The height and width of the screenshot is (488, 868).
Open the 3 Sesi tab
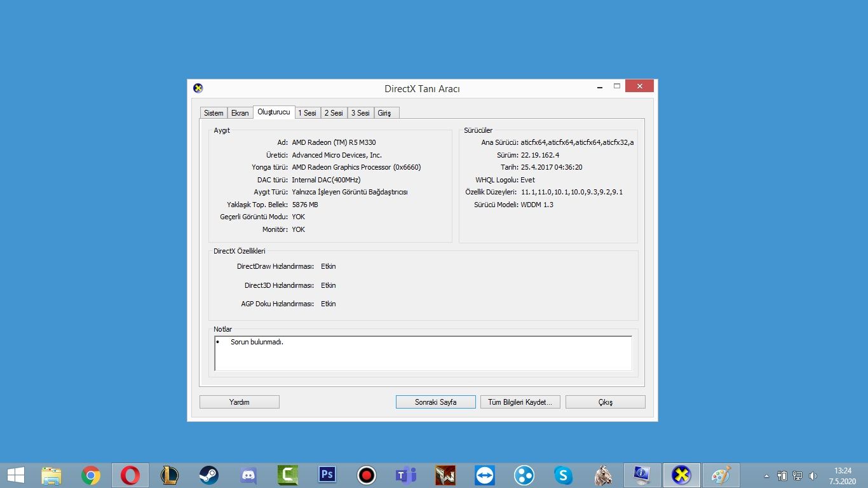point(361,113)
